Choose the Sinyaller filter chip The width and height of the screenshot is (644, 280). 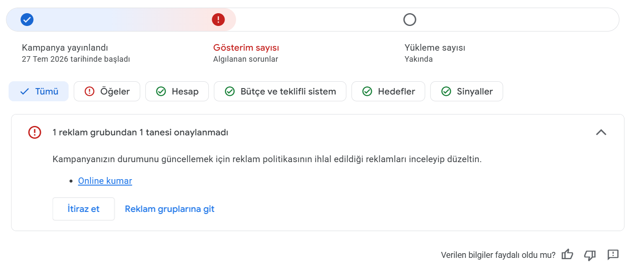pos(466,91)
